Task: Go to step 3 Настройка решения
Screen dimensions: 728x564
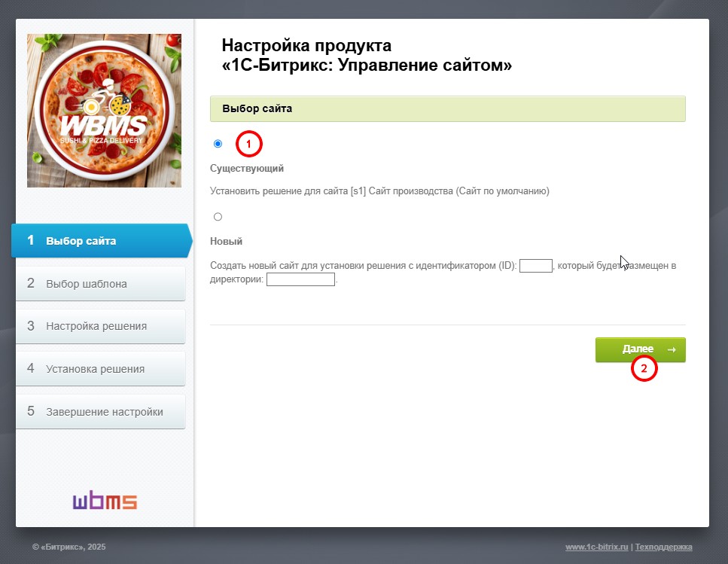Action: click(101, 326)
